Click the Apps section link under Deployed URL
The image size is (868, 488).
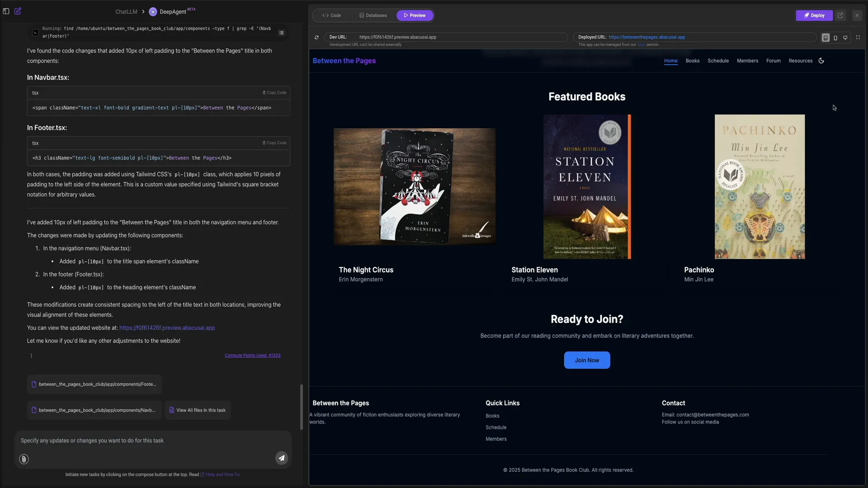pos(641,45)
